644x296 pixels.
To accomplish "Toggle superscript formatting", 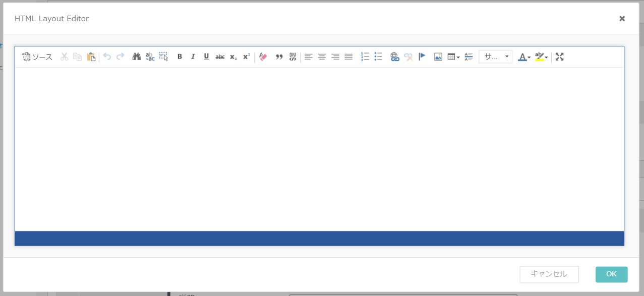I will (246, 57).
